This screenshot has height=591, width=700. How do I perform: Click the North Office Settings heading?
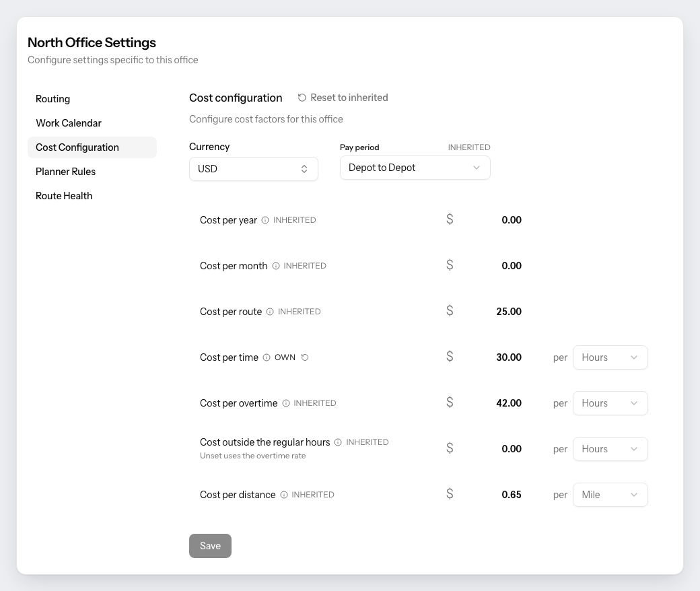point(92,42)
